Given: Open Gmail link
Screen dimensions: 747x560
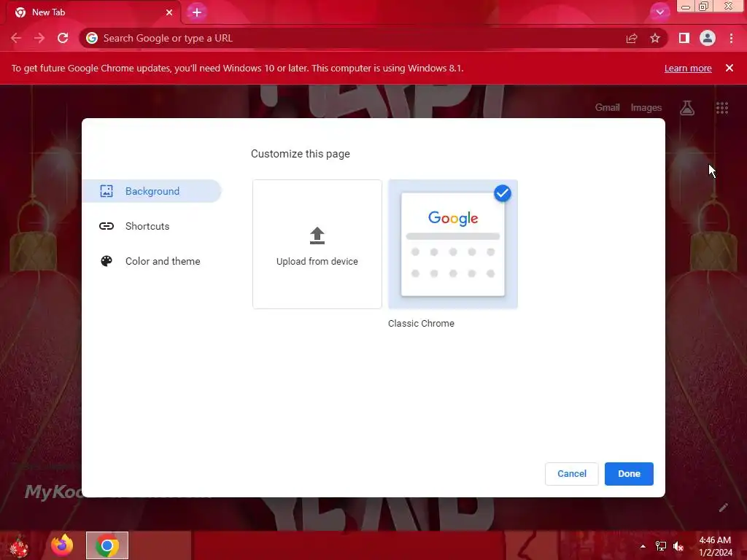Looking at the screenshot, I should point(608,108).
